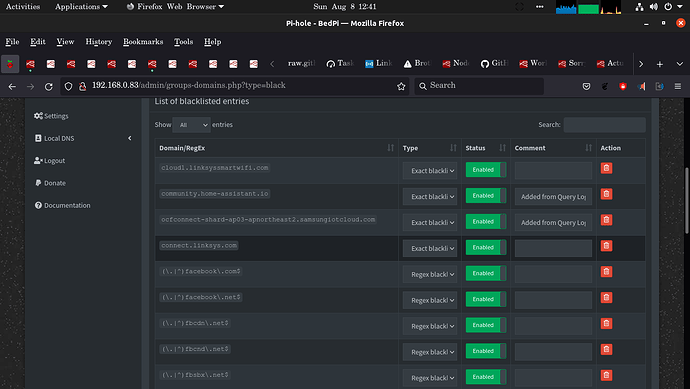Viewport: 690px width, 389px height.
Task: List all tabs dropdown arrow
Action: (679, 64)
